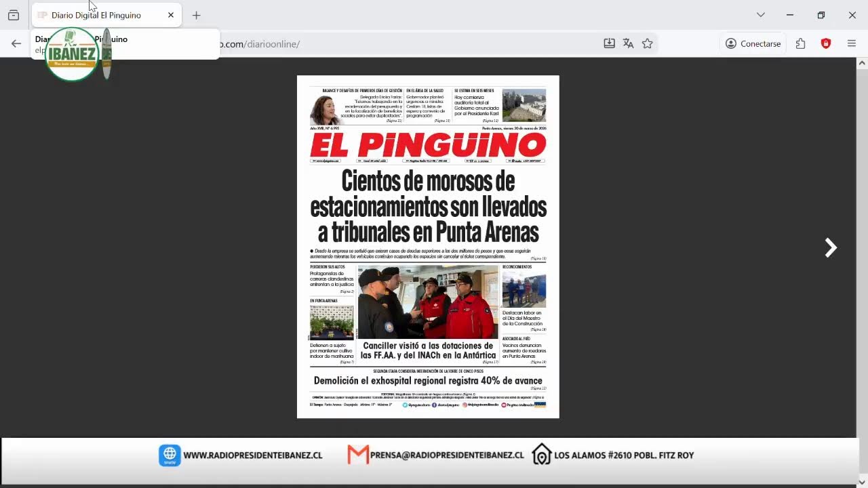Click the Conectarse account button
Viewport: 868px width, 488px height.
click(753, 43)
